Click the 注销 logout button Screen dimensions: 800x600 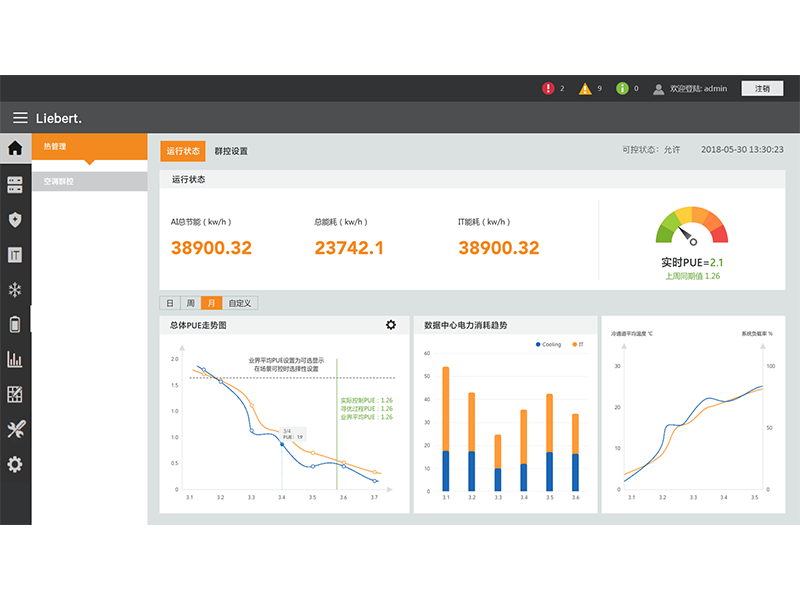(x=762, y=88)
